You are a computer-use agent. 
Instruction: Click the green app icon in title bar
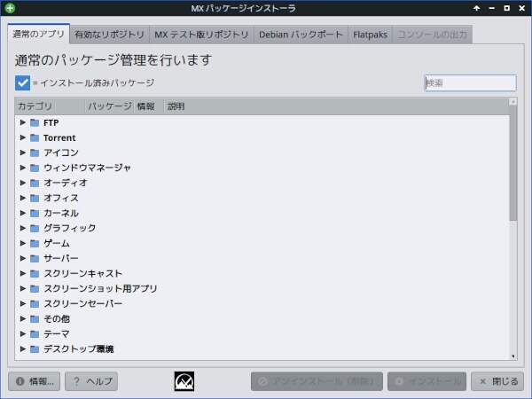tap(10, 8)
